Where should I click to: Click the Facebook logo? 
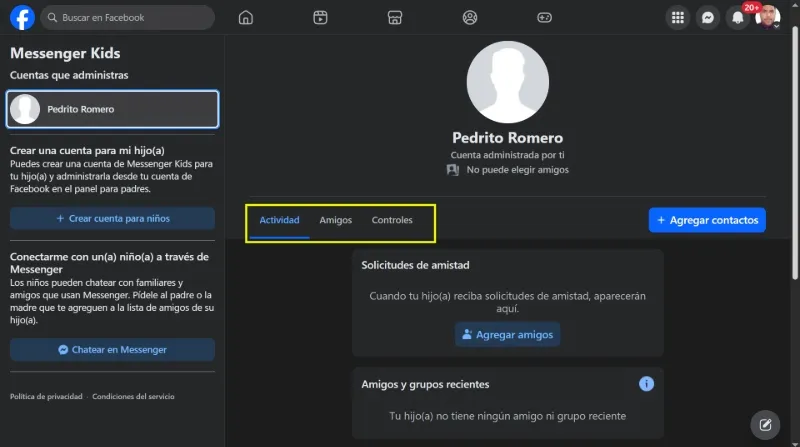point(22,17)
